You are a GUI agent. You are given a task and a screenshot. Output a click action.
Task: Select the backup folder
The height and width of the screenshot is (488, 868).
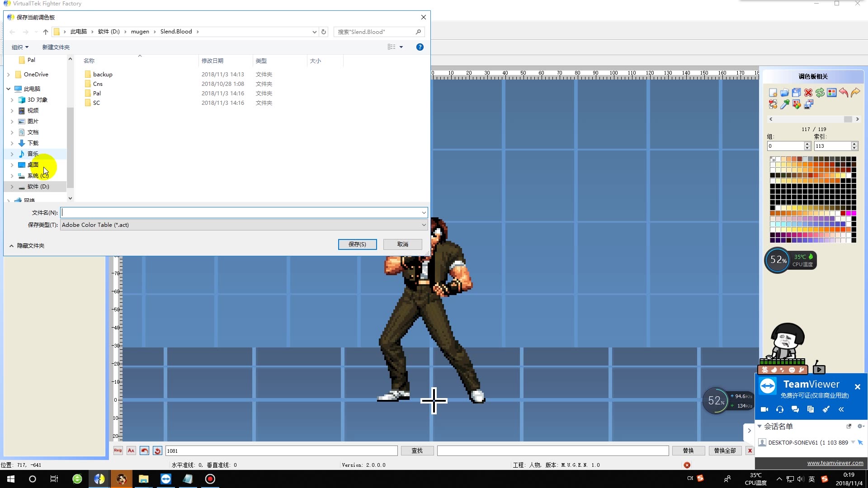tap(103, 75)
